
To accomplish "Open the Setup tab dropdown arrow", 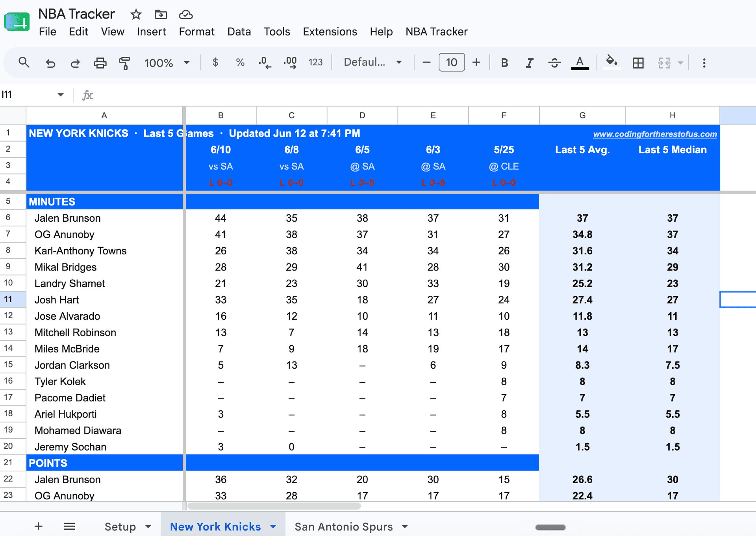I will coord(148,527).
